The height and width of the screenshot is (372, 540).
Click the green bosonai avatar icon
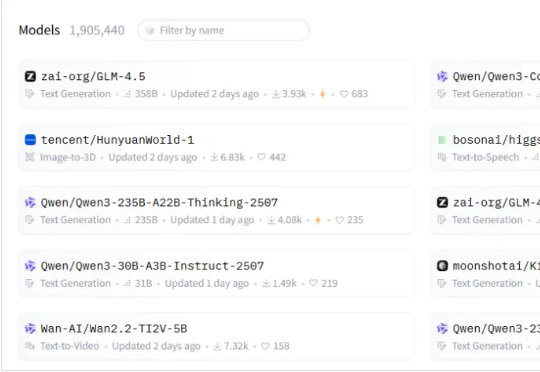[x=442, y=140]
